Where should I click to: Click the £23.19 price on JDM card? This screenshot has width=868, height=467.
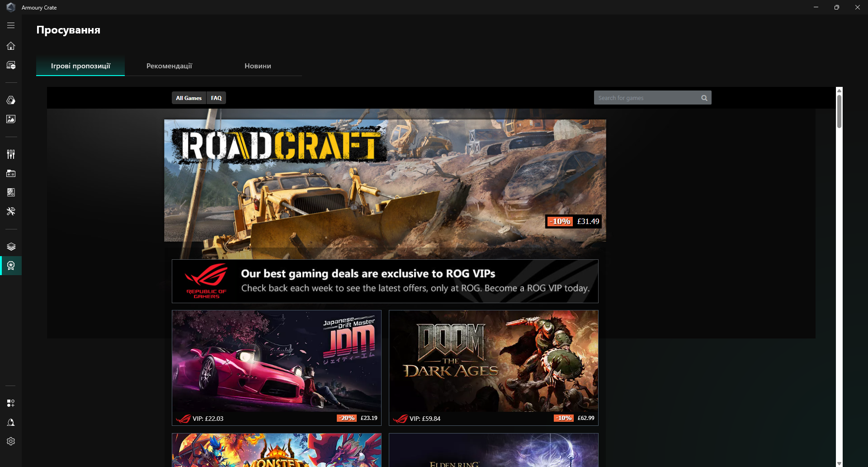coord(369,418)
